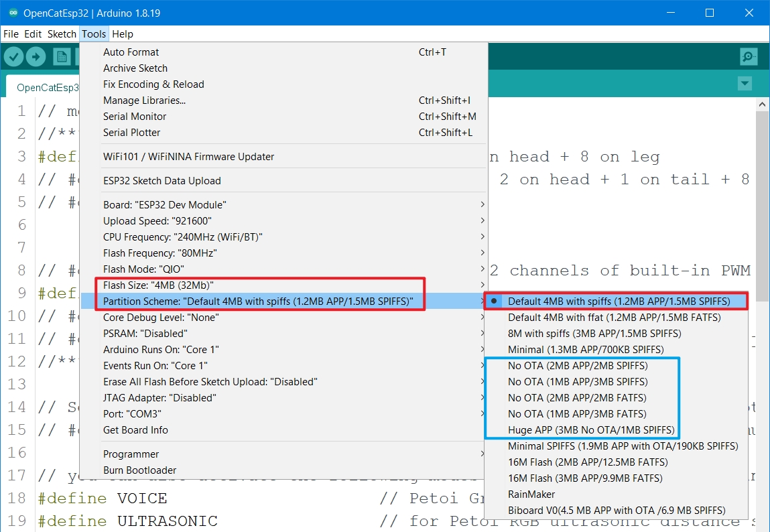Click Get Board Info

(x=135, y=430)
